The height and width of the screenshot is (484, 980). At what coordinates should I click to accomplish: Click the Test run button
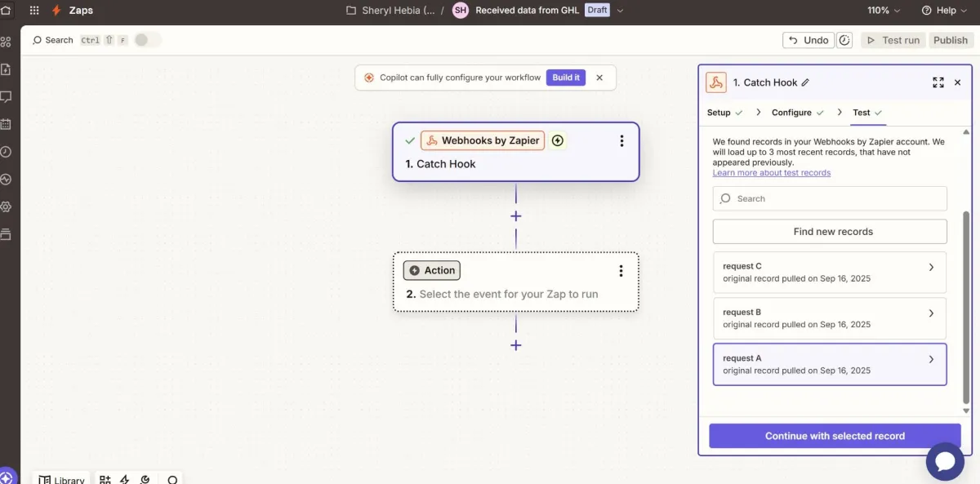coord(893,40)
